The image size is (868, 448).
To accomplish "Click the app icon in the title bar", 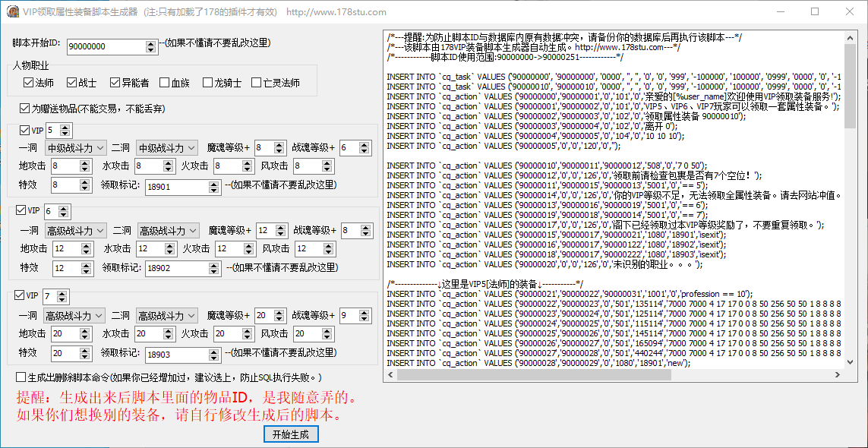I will [11, 12].
